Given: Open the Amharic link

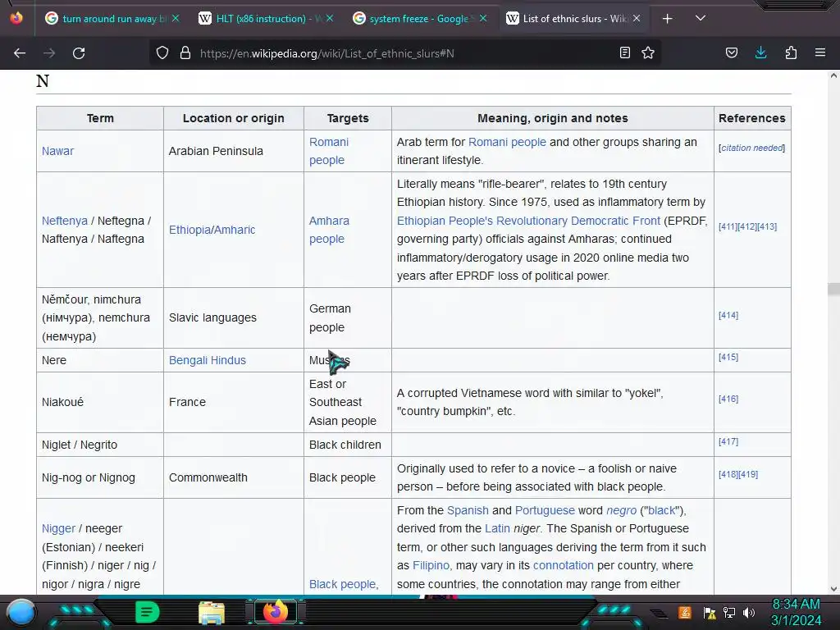Looking at the screenshot, I should [234, 230].
